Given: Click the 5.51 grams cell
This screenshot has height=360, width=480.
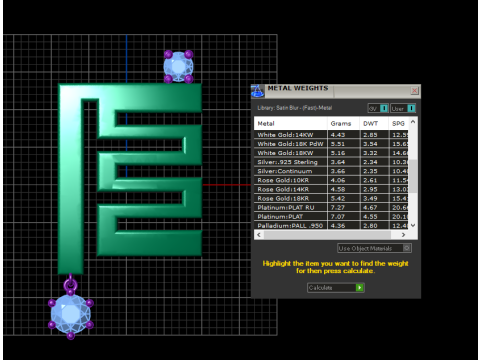Looking at the screenshot, I should (344, 144).
